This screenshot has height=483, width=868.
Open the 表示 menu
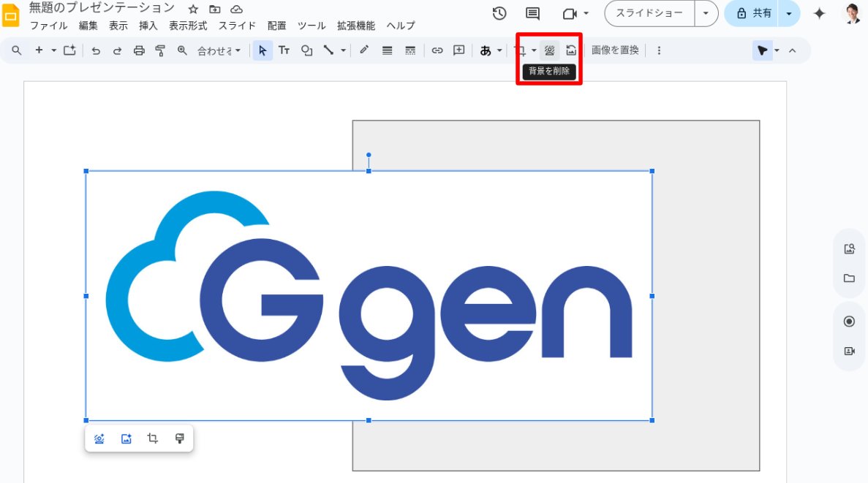118,26
